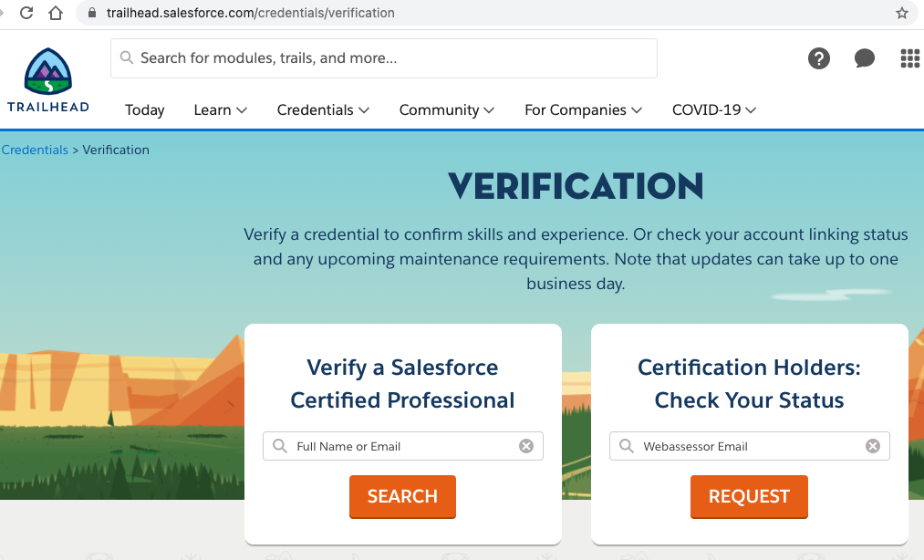Clear the Webassessor Email field

(873, 446)
